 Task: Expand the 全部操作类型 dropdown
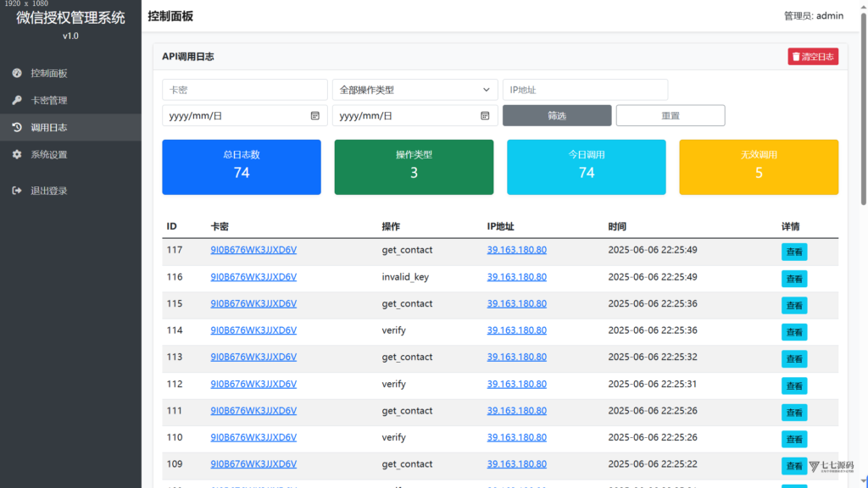point(415,90)
